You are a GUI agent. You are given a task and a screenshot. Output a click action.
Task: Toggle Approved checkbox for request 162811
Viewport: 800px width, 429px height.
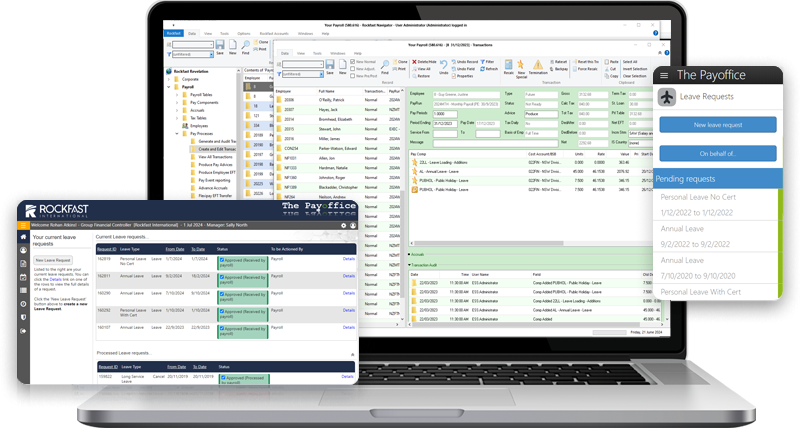[222, 277]
